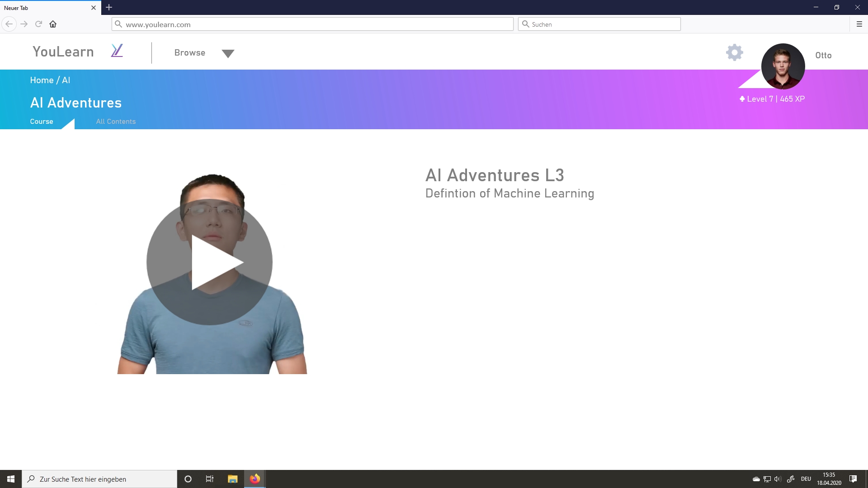Open the settings gear icon

coord(734,53)
